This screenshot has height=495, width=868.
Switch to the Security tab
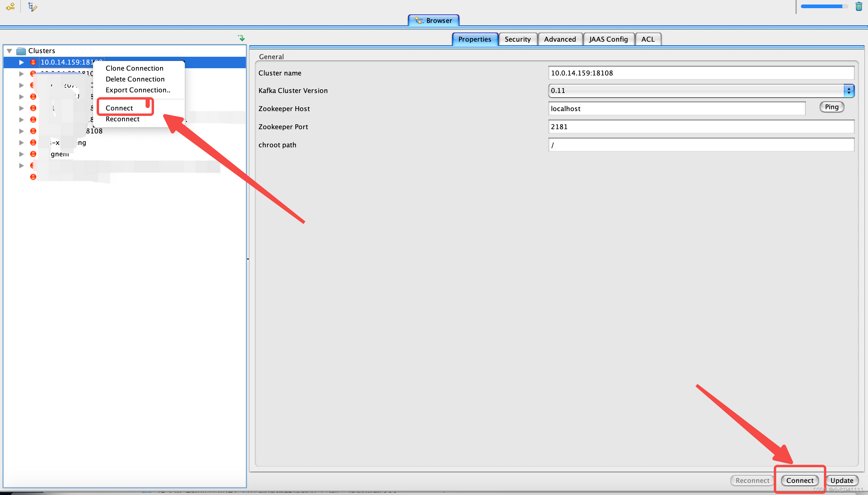(518, 39)
